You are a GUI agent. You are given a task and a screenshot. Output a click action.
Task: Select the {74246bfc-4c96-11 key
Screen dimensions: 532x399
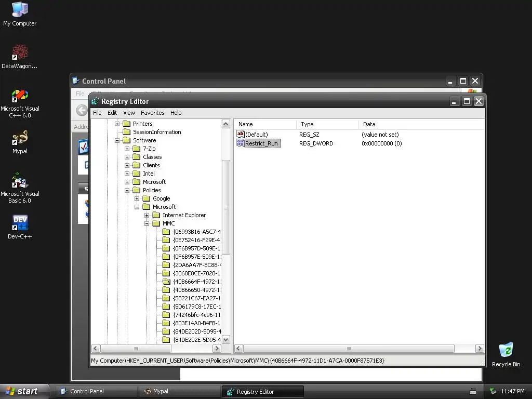[197, 315]
